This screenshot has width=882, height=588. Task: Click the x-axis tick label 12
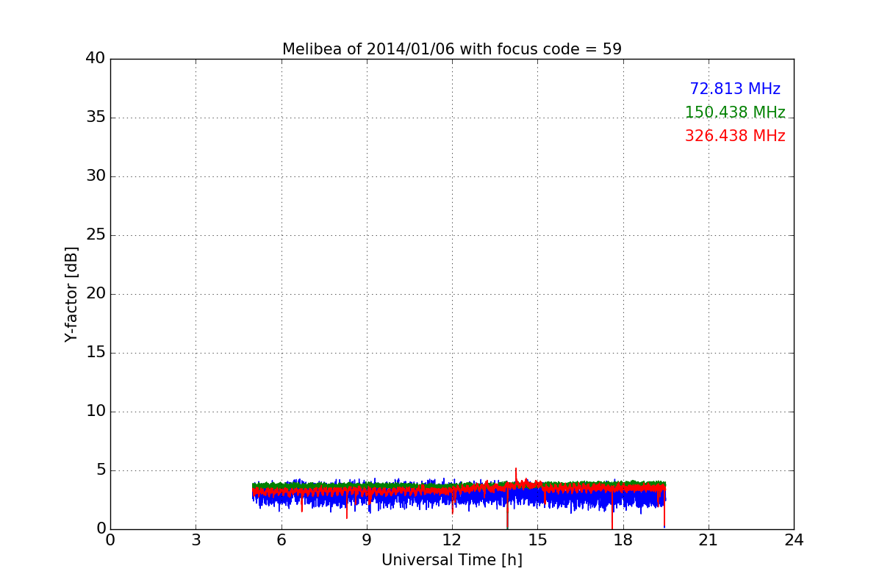click(x=452, y=540)
